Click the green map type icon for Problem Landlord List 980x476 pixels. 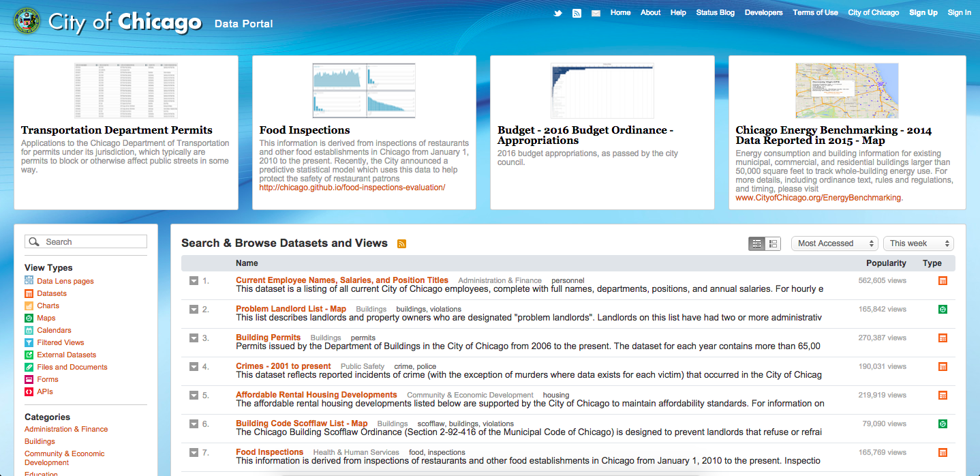click(x=943, y=309)
